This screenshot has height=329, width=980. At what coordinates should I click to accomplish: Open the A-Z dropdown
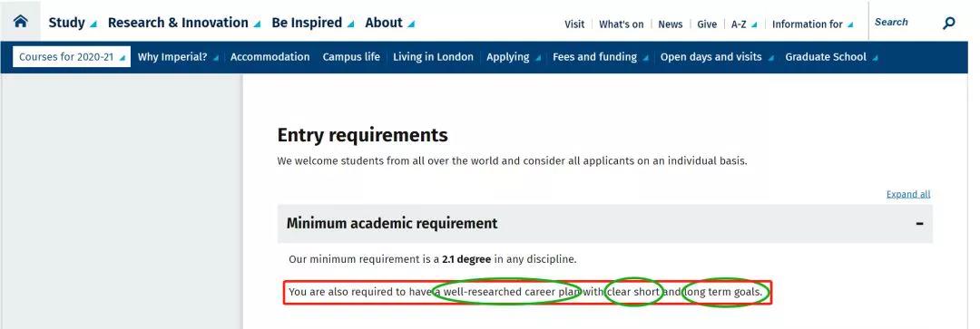744,24
